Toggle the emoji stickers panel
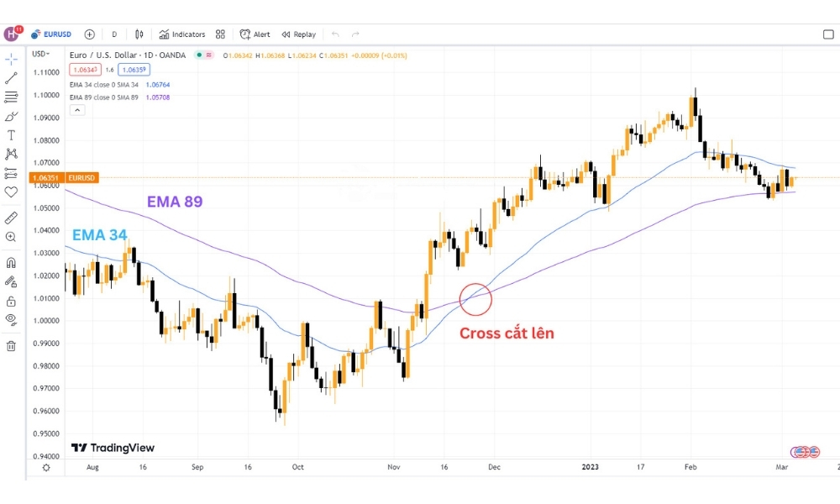Screen dimensions: 840x504 11,191
